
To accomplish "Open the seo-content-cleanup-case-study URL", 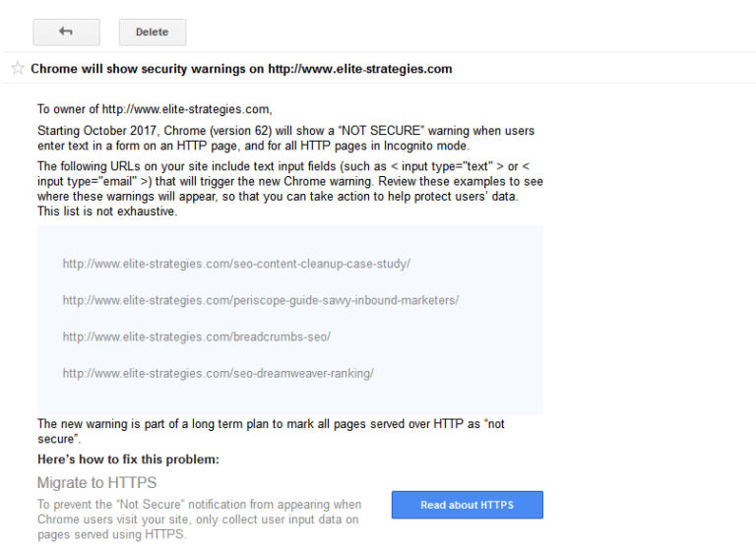I will (236, 264).
